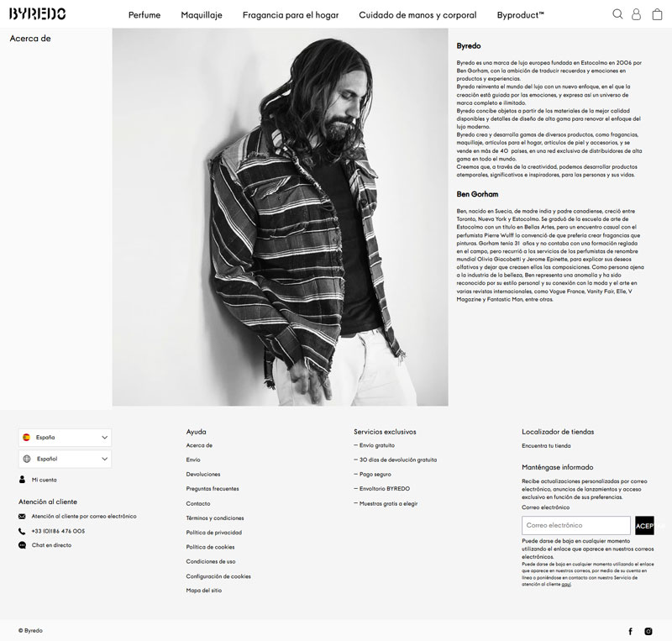This screenshot has height=641, width=672.
Task: Open the Perfume menu
Action: point(144,15)
